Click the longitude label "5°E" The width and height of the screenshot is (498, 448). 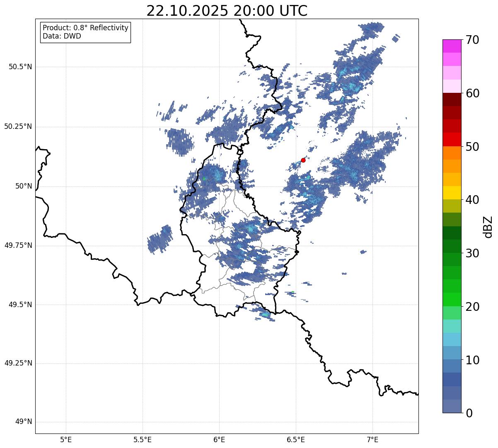66,440
